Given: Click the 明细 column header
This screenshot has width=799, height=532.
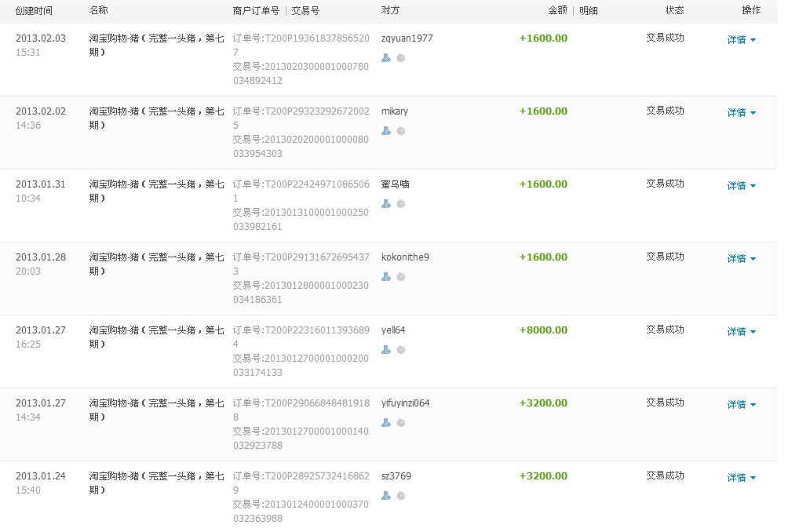Looking at the screenshot, I should [x=589, y=11].
